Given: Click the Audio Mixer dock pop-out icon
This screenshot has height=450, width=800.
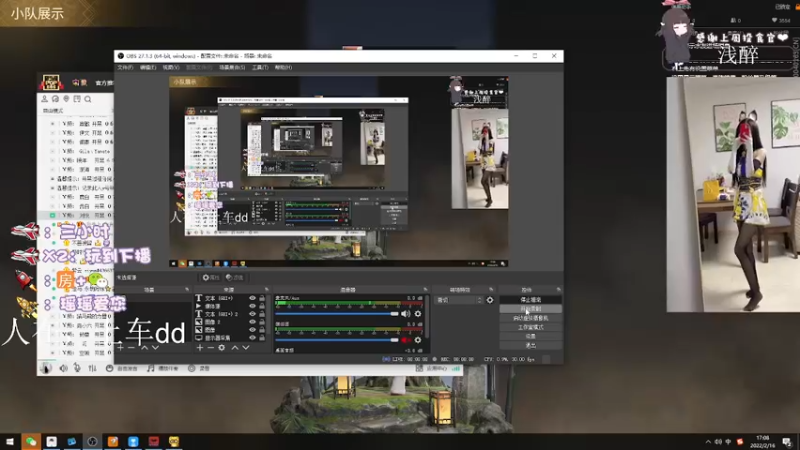Looking at the screenshot, I should coord(426,289).
